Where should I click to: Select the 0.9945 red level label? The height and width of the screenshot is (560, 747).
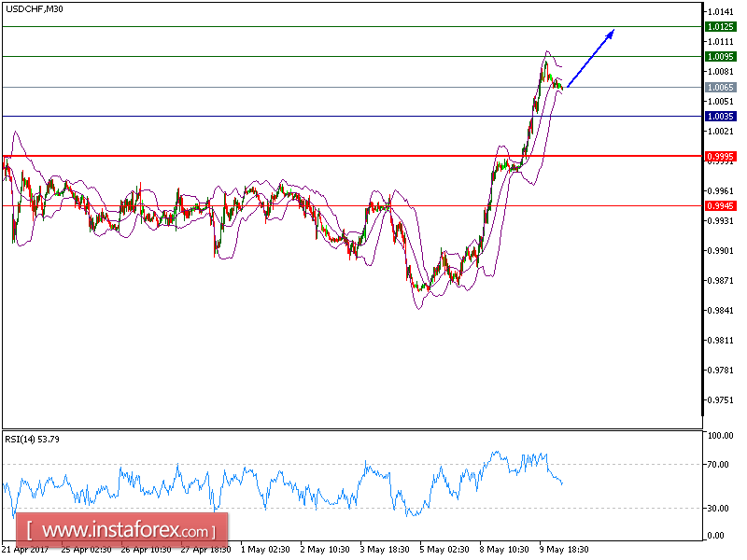[720, 205]
